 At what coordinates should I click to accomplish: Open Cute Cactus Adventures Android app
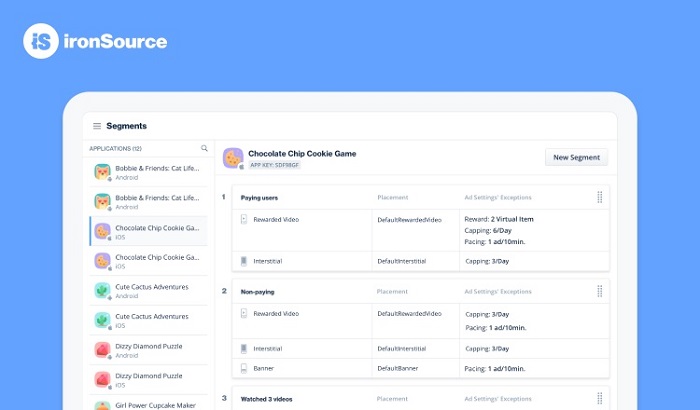pyautogui.click(x=150, y=290)
